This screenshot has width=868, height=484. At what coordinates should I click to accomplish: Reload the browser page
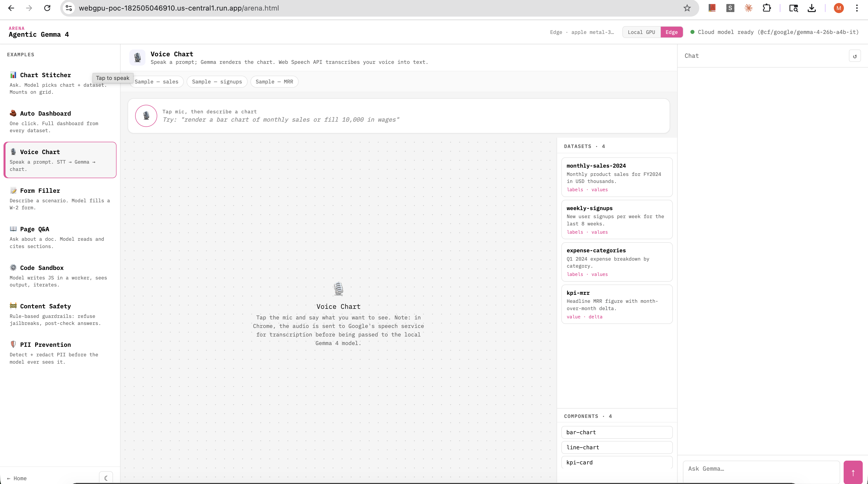tap(47, 8)
